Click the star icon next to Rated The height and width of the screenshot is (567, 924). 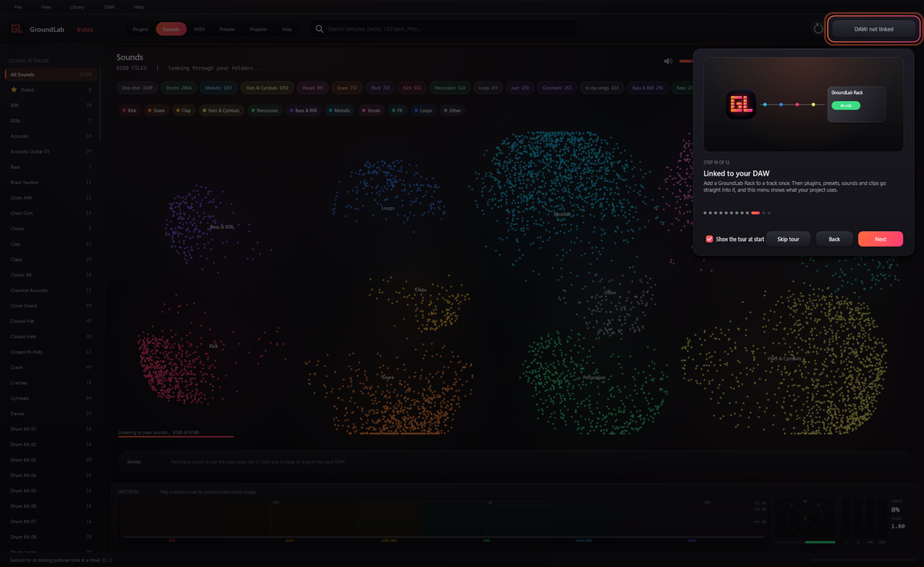pyautogui.click(x=14, y=90)
